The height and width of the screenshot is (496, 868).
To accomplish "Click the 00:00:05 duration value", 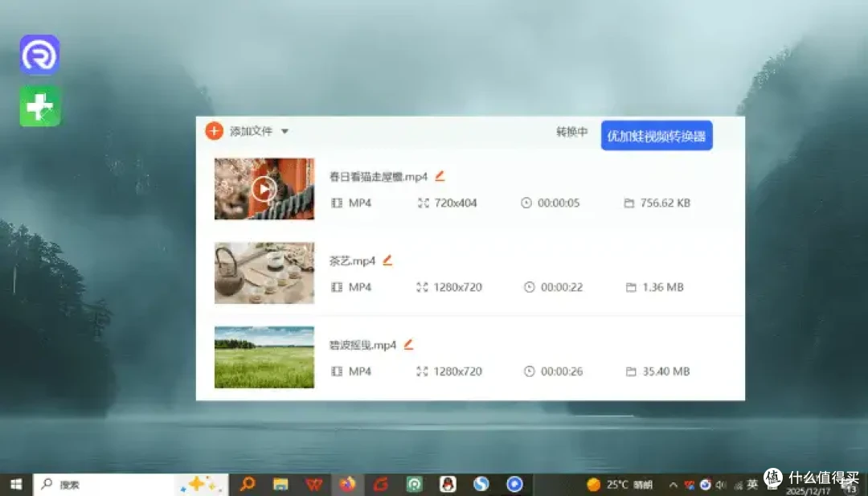I will click(559, 203).
